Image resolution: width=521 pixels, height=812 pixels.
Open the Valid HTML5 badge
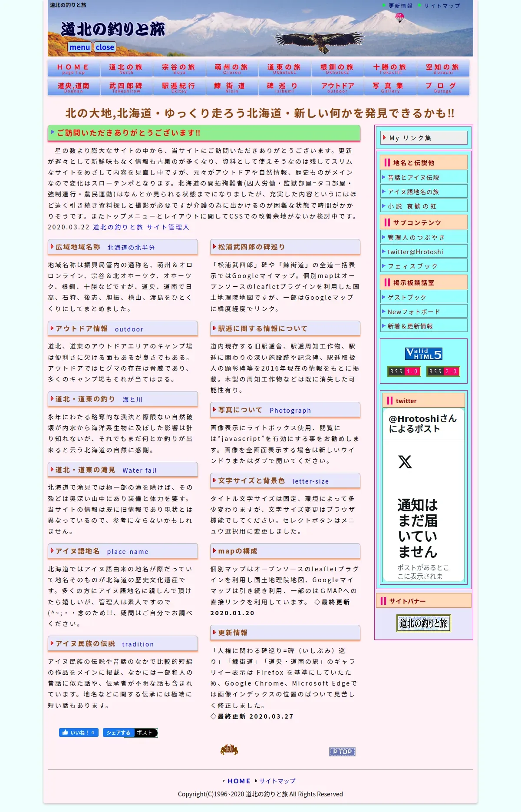[424, 354]
